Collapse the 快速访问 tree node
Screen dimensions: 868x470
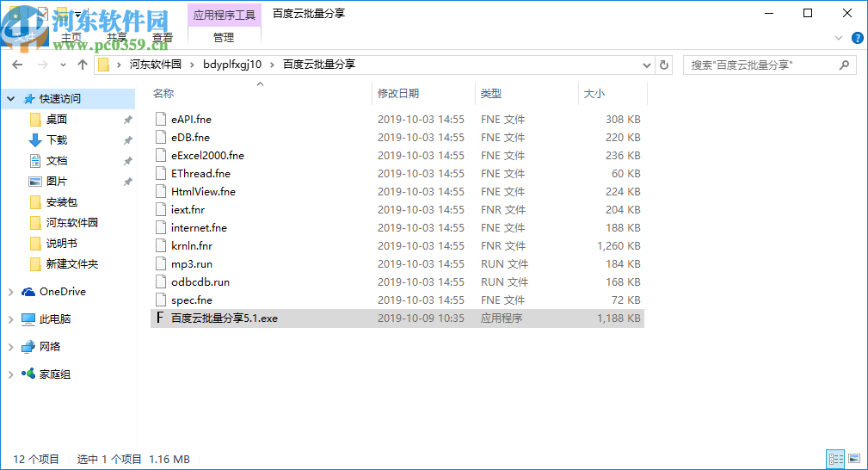pyautogui.click(x=10, y=99)
